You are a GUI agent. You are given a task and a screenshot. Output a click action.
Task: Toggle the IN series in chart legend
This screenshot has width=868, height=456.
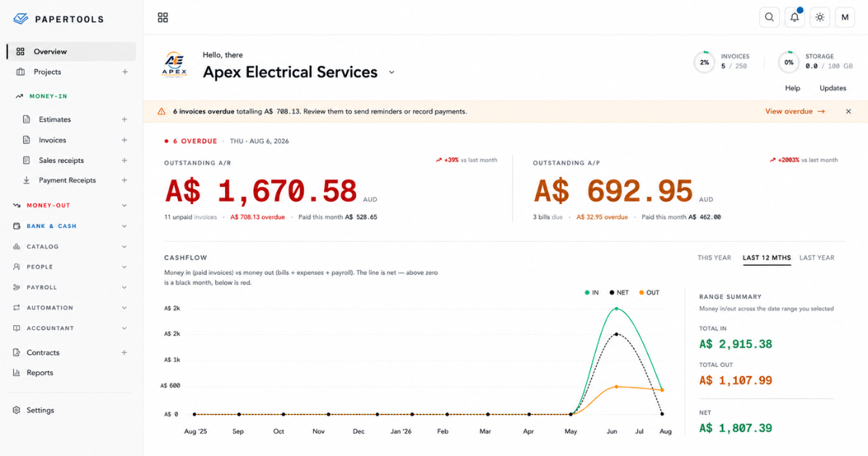[x=592, y=292]
